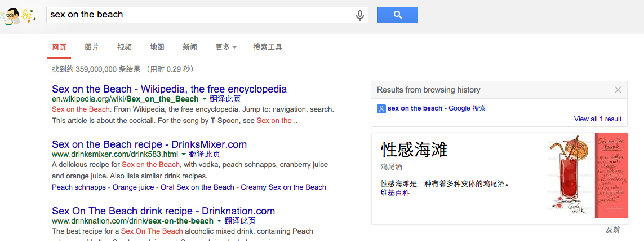Open the Wikipedia Sex on the Beach result
Viewport: 644px width, 241px height.
click(x=169, y=89)
